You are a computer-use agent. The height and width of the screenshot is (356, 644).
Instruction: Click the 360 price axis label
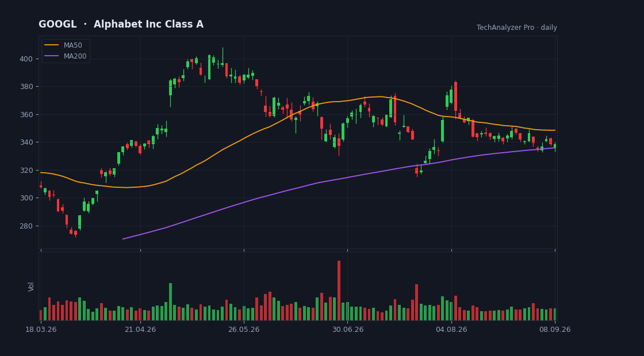click(26, 114)
